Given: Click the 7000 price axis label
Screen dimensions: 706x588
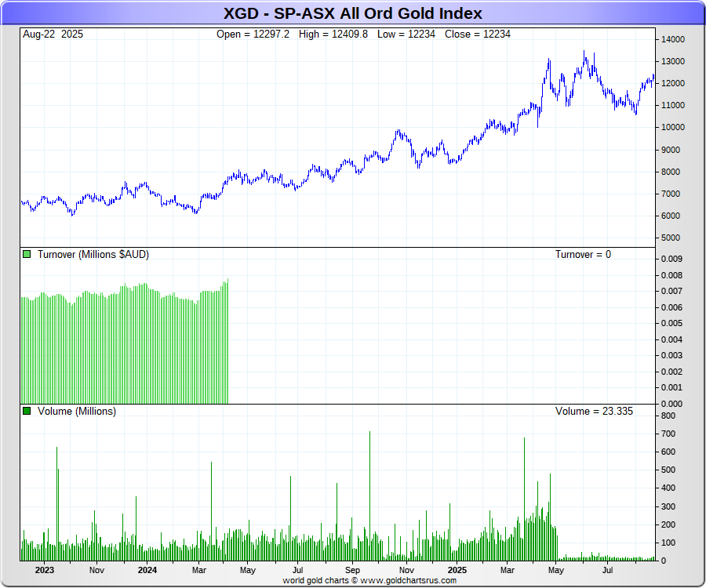Looking at the screenshot, I should 671,194.
